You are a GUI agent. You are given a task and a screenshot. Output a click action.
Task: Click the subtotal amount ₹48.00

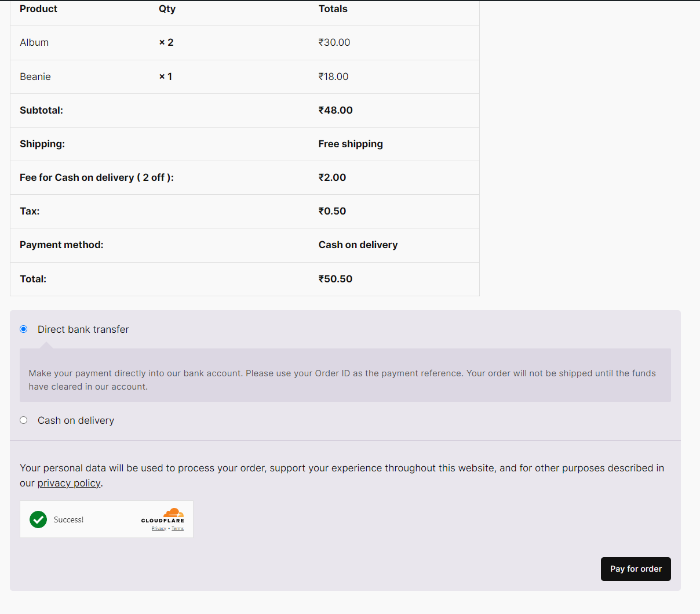click(x=336, y=110)
